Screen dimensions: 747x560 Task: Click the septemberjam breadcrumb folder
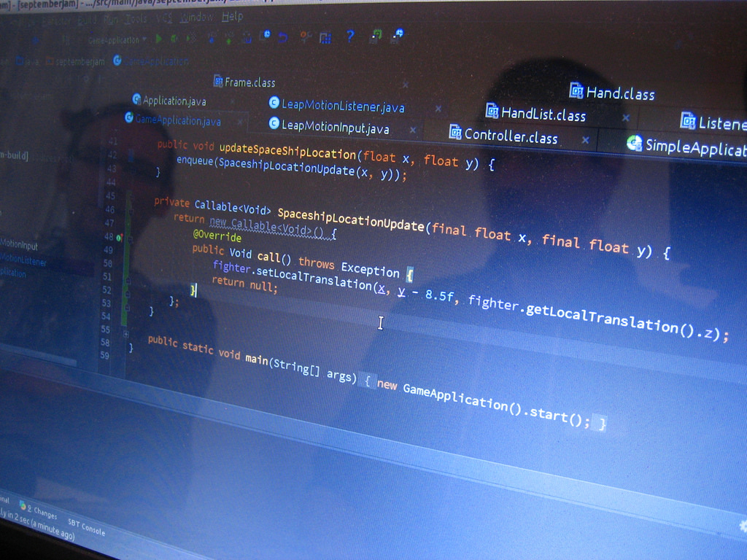[x=75, y=62]
